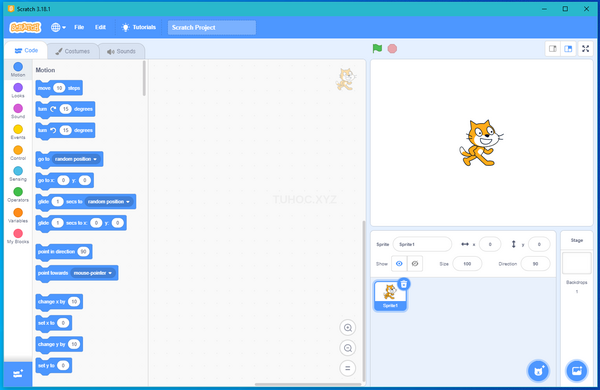Edit the Scratch Project title field
Viewport: 600px width, 390px height.
point(212,28)
